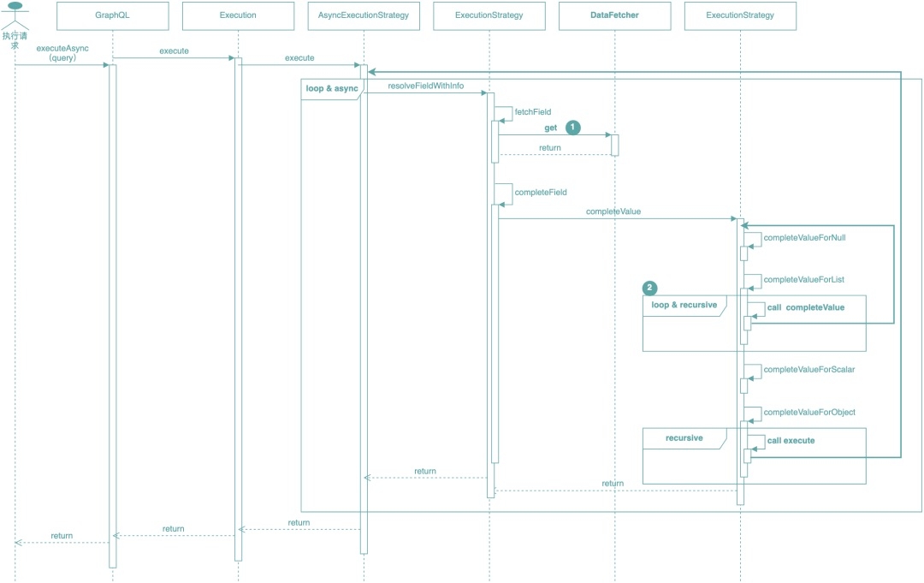Click the bold 'call execute' label
The width and height of the screenshot is (924, 583).
(791, 440)
